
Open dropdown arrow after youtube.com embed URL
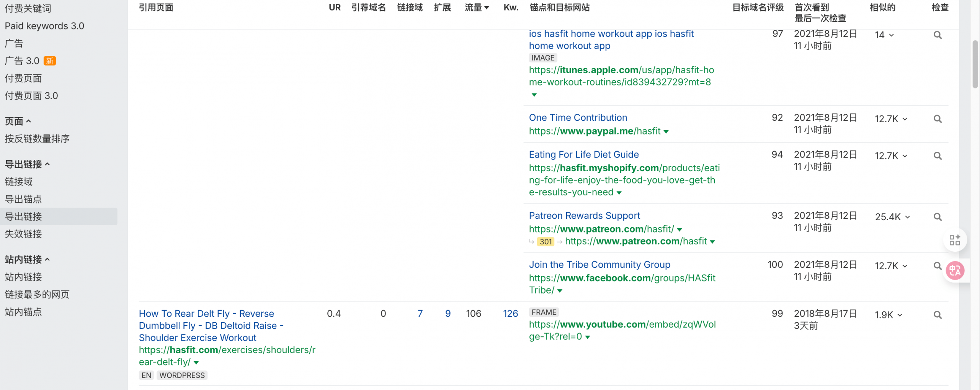pos(588,337)
